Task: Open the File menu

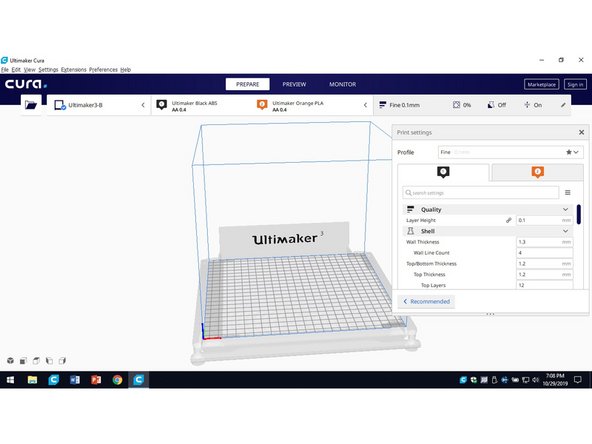Action: coord(5,69)
